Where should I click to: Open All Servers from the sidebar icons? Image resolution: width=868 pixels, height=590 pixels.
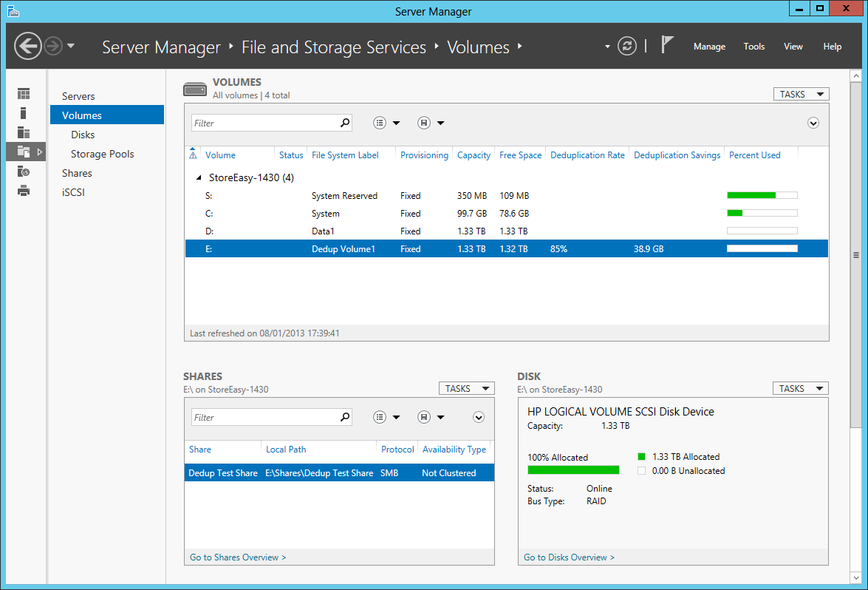(23, 131)
